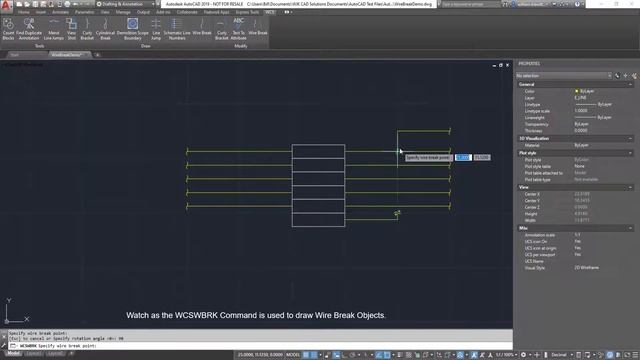Choose Curly Bracket in the Modify panel
The width and height of the screenshot is (640, 360).
pos(222,29)
